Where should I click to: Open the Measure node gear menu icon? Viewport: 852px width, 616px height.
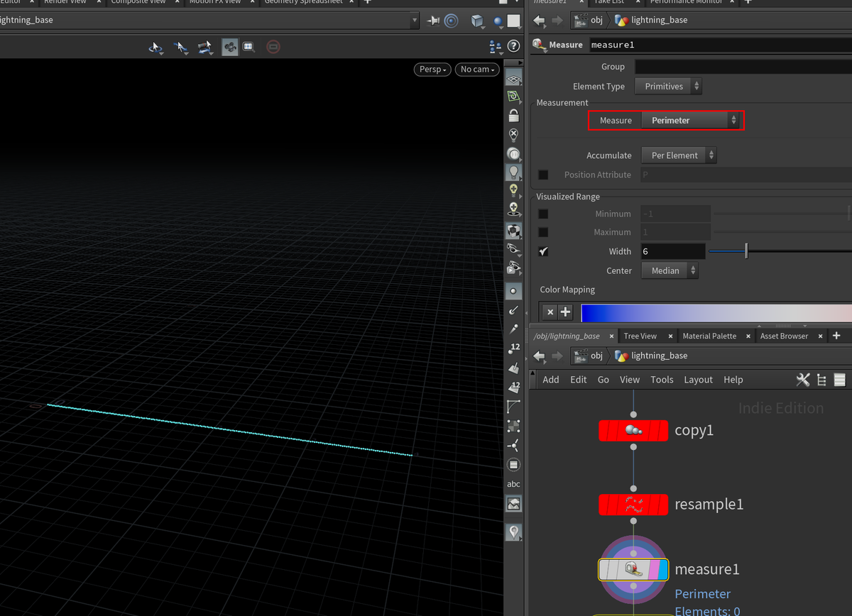click(x=539, y=45)
